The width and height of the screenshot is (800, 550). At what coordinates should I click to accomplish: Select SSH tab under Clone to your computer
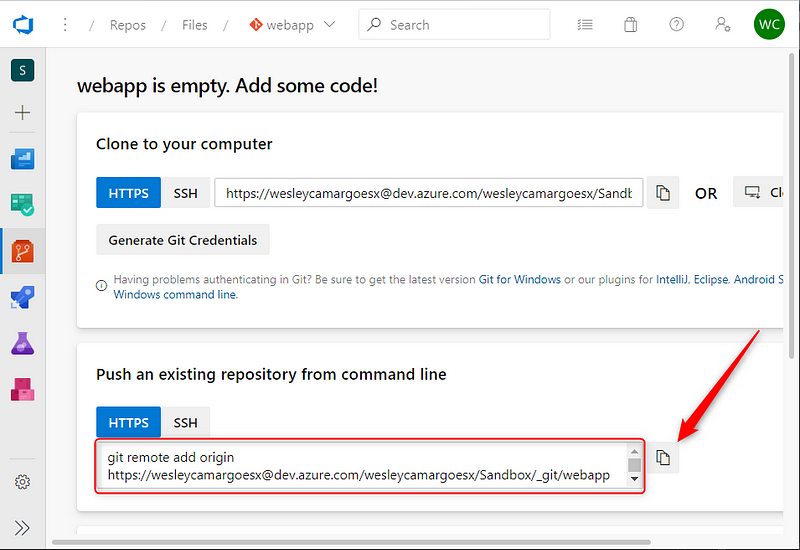coord(185,193)
